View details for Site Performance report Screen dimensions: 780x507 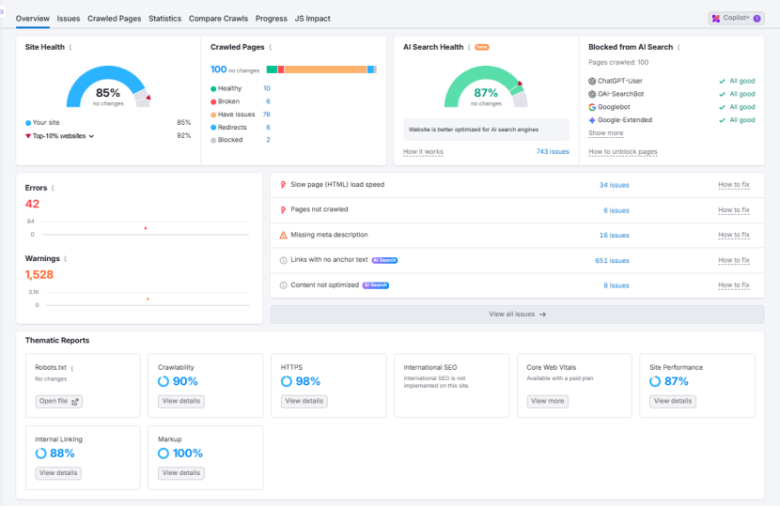673,401
